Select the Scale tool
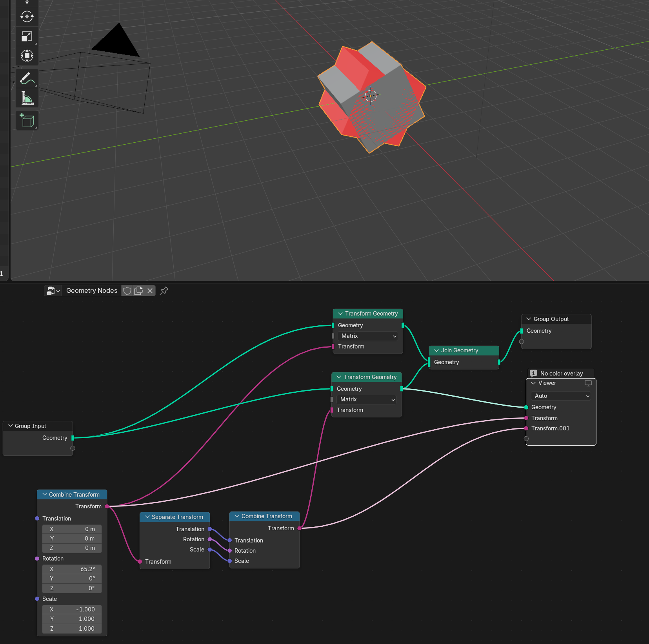This screenshot has height=644, width=649. click(x=27, y=36)
